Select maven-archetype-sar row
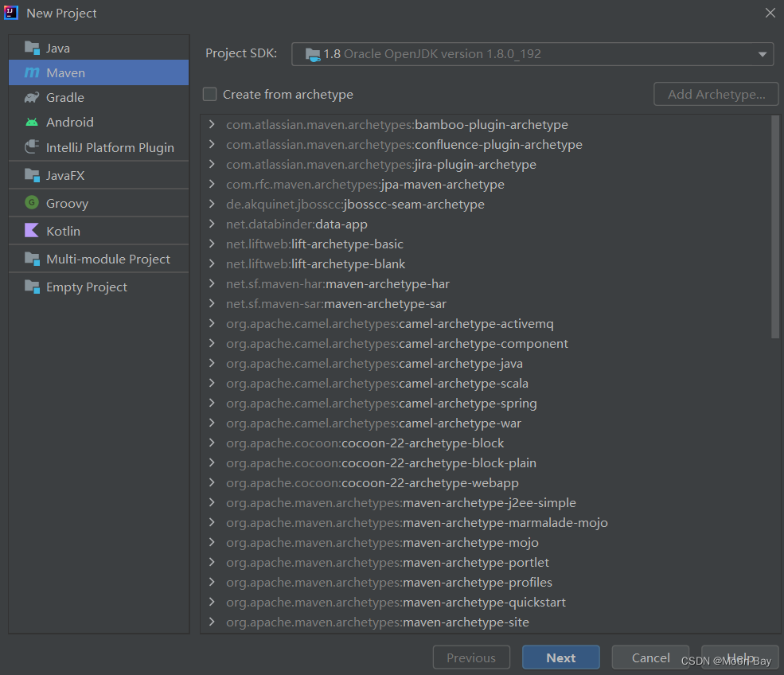784x675 pixels. (x=486, y=303)
